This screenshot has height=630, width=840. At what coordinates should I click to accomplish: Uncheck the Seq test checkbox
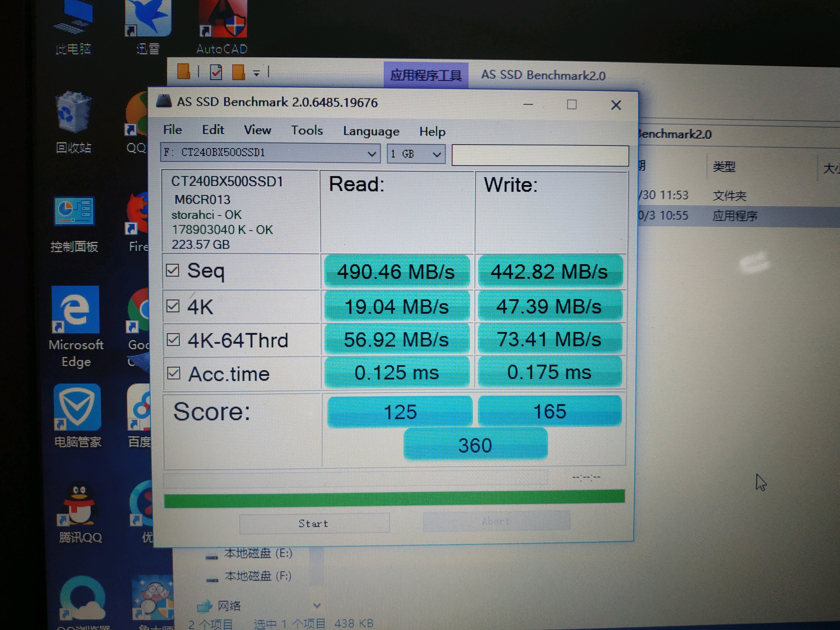172,270
